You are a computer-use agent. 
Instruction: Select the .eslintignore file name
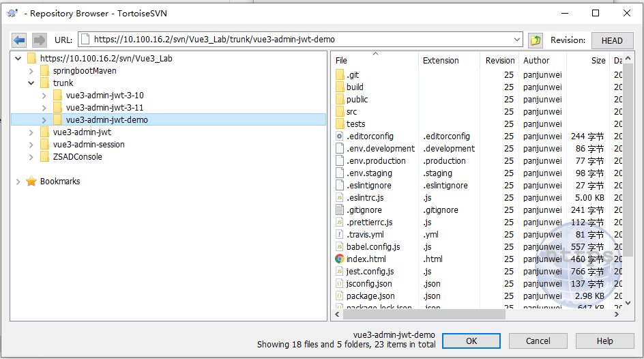pos(368,185)
